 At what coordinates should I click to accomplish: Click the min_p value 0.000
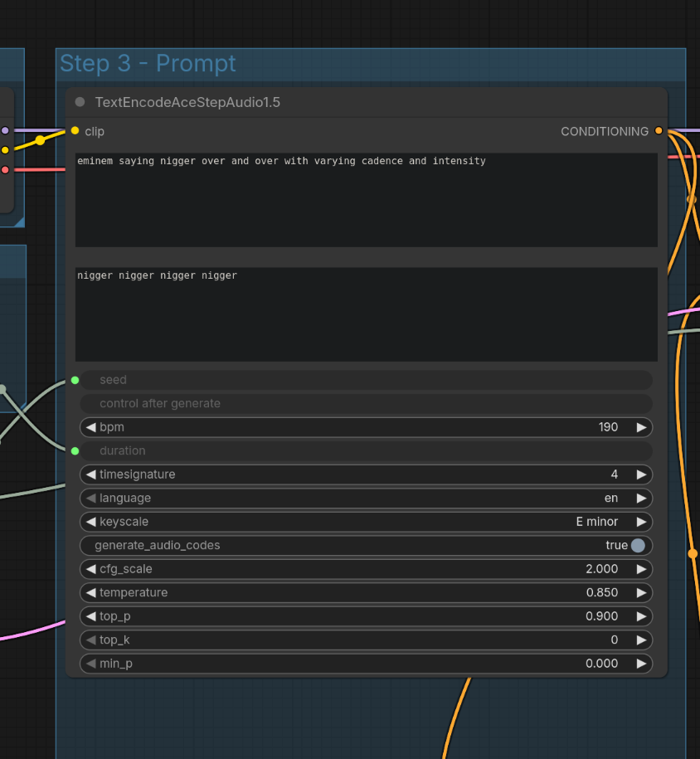click(602, 664)
